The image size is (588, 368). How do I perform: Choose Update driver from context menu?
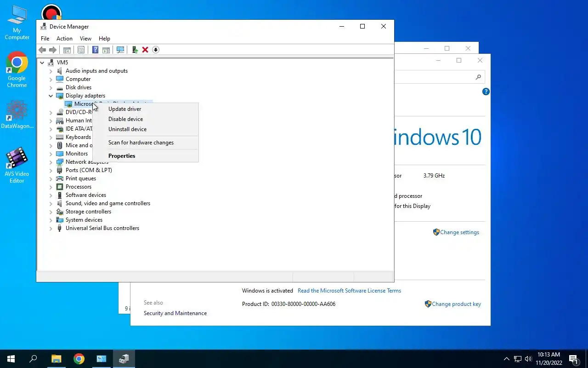tap(146, 109)
